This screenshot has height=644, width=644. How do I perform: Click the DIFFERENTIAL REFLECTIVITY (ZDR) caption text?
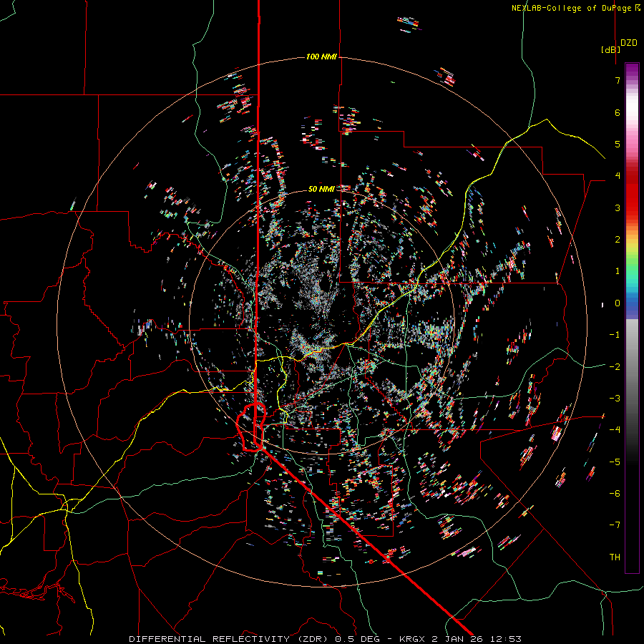click(x=230, y=639)
